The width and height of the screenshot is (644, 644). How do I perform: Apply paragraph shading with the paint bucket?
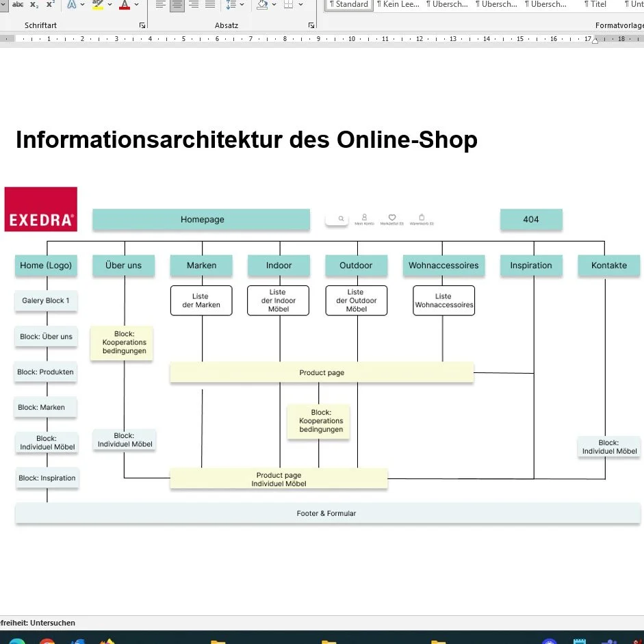(x=262, y=5)
